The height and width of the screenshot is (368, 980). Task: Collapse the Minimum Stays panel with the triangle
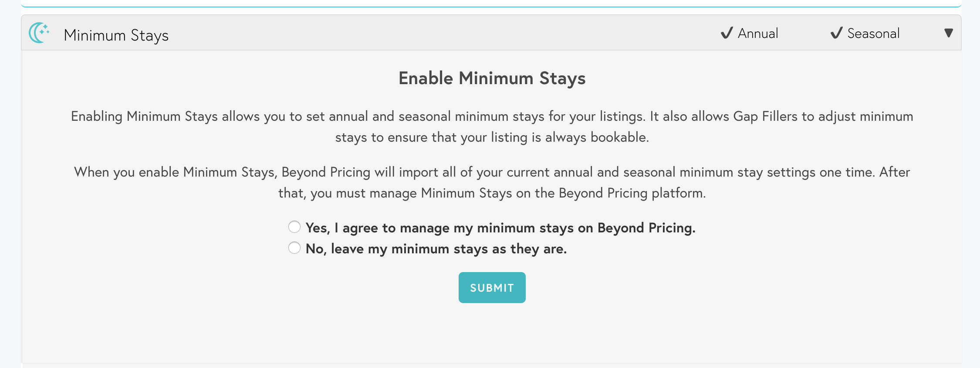point(949,33)
